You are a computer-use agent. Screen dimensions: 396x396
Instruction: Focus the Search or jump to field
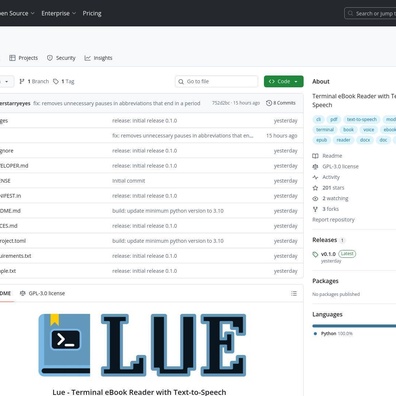click(x=370, y=13)
